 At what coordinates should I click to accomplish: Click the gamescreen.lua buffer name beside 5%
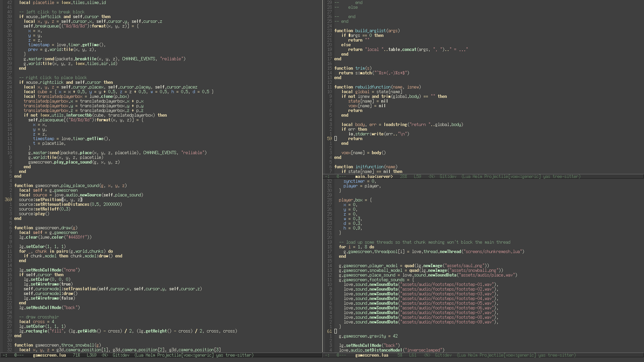pos(371,355)
